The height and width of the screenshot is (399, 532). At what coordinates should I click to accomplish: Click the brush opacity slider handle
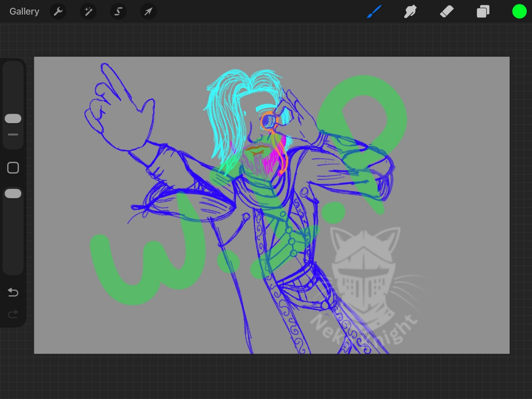click(x=13, y=194)
